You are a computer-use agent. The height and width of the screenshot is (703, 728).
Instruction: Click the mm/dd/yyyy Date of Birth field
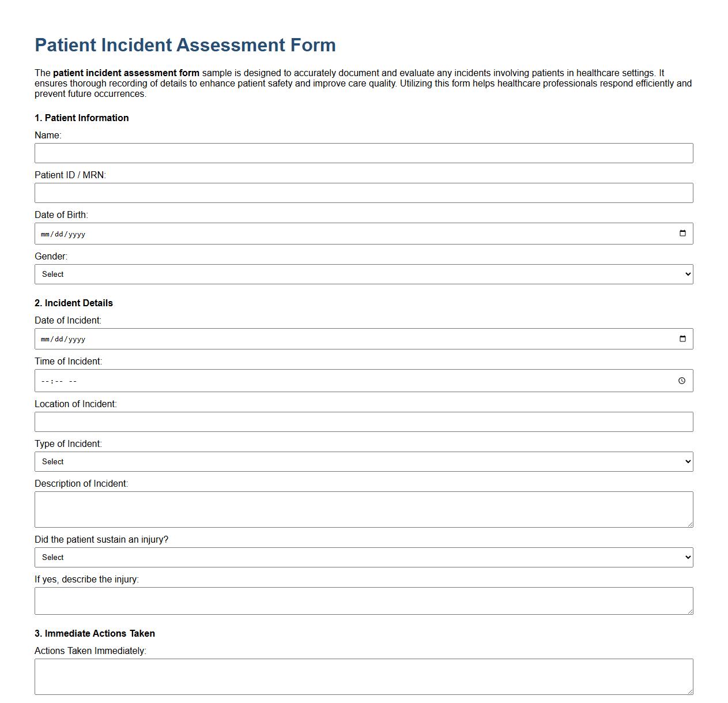point(231,234)
